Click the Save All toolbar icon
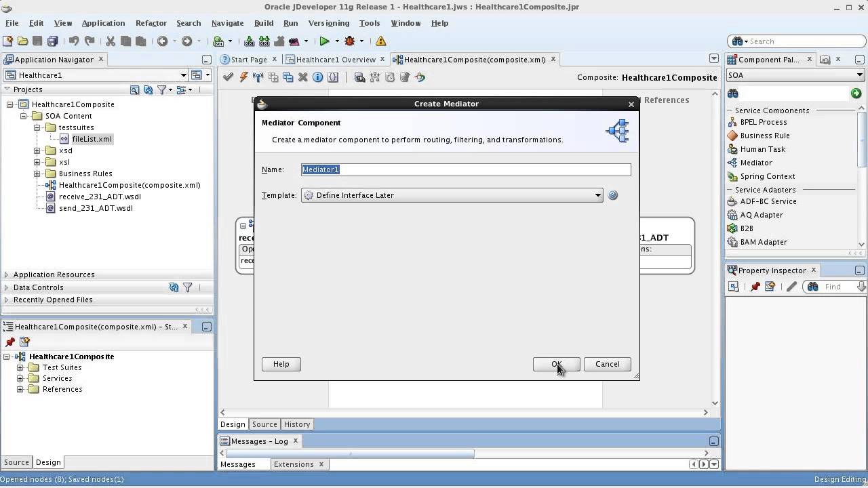 [52, 41]
